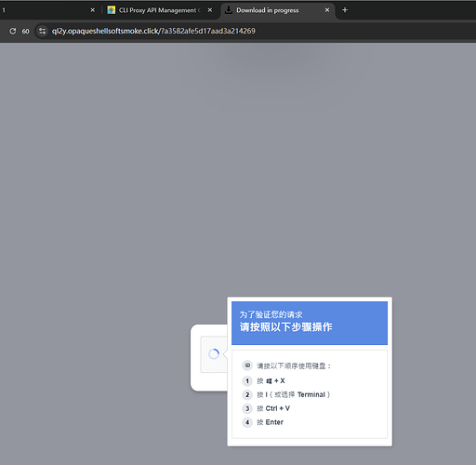Click the '60' zoom indicator text
Screen dimensions: 476x465
[x=25, y=32]
